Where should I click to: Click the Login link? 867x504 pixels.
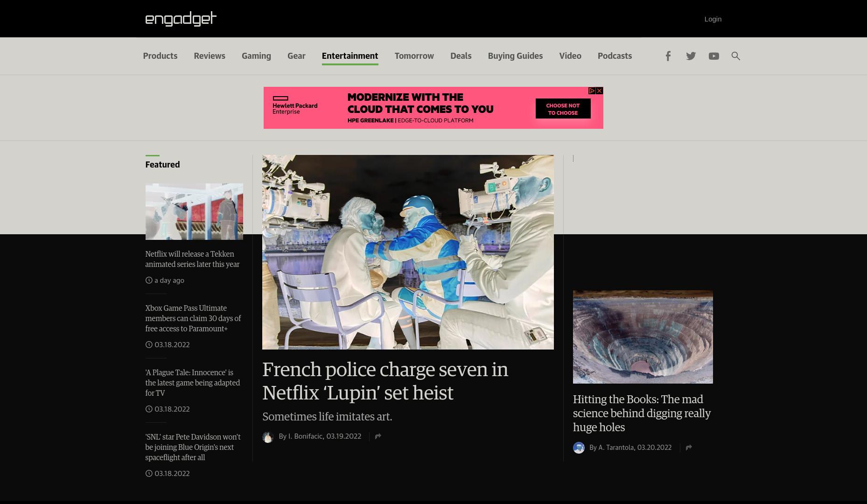[713, 19]
